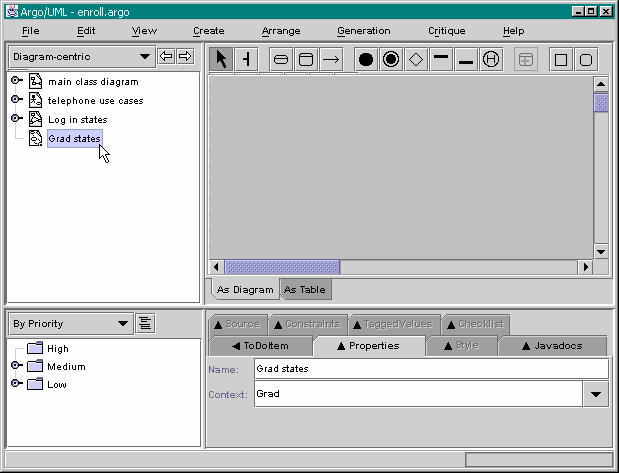Open the Context combo box arrow
The image size is (619, 473).
click(595, 394)
